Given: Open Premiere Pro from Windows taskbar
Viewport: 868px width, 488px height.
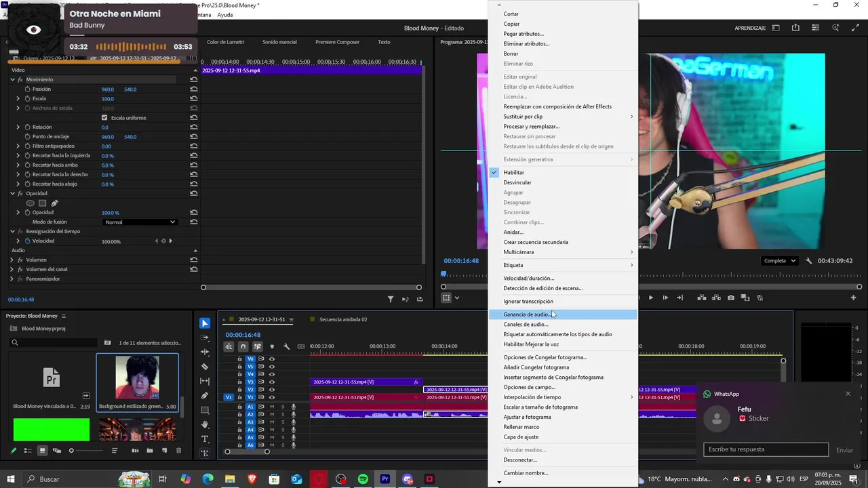Looking at the screenshot, I should (x=385, y=479).
